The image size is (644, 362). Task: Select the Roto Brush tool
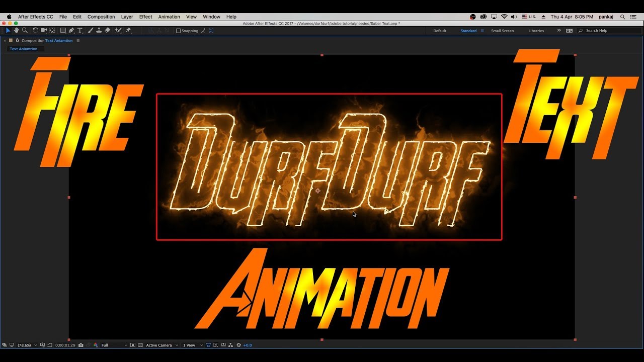(118, 30)
